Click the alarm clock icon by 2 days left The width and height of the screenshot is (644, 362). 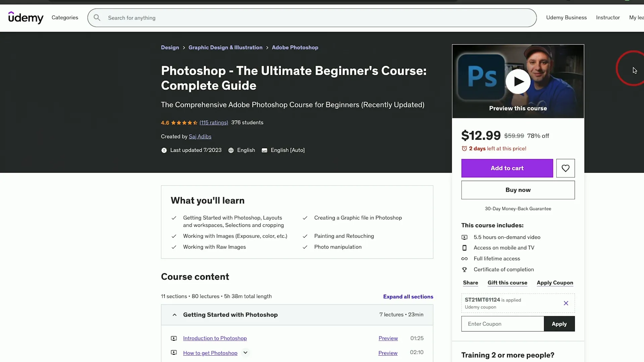464,148
